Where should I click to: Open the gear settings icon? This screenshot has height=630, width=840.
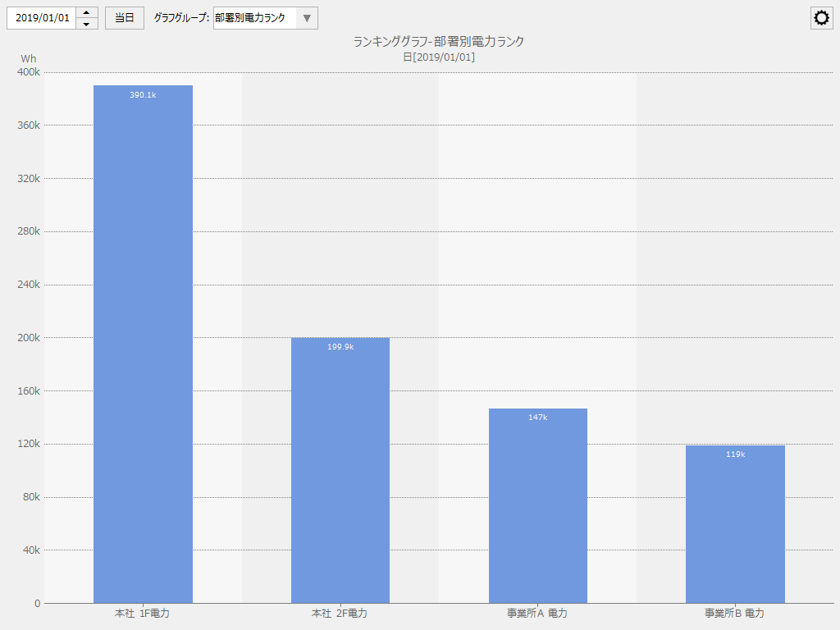[x=821, y=18]
